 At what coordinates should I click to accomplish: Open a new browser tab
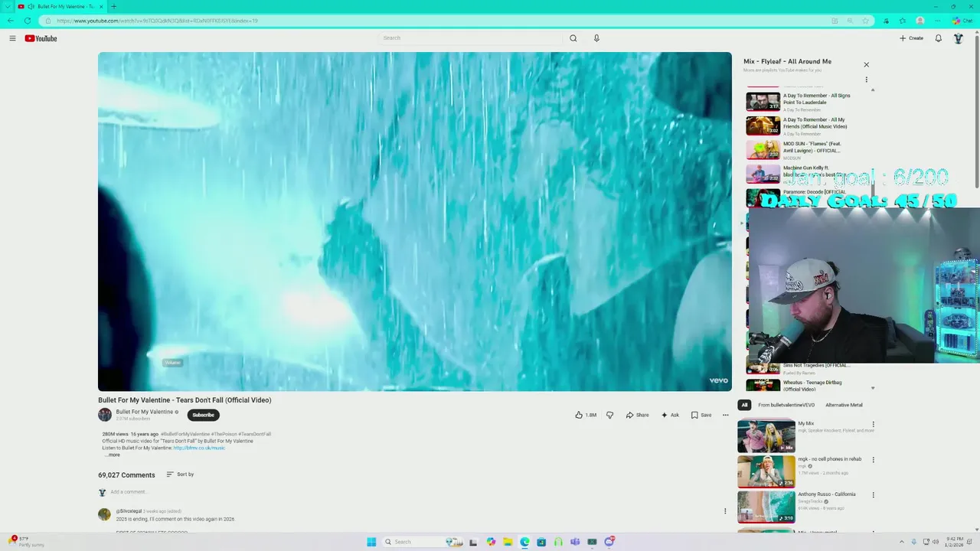(x=113, y=6)
